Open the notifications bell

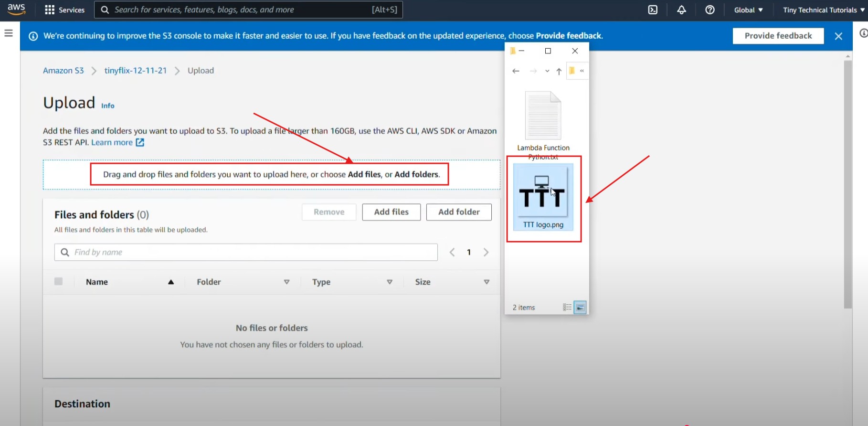pos(681,10)
